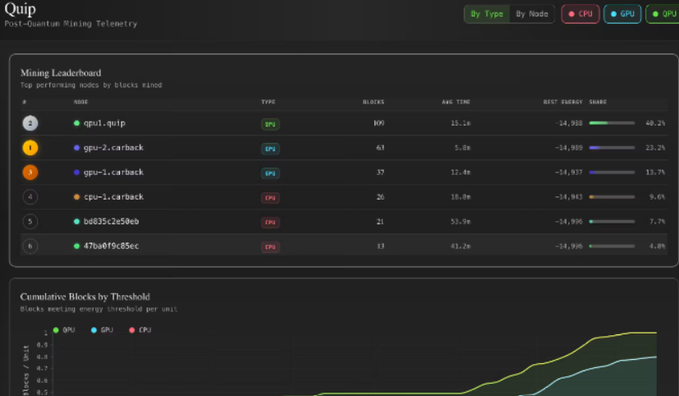Click the BLOCKS column header

(x=373, y=102)
